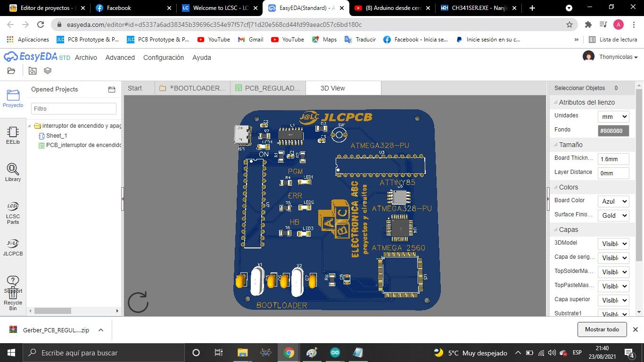Image resolution: width=644 pixels, height=362 pixels.
Task: Open Thonynicolas account menu
Action: [x=619, y=57]
